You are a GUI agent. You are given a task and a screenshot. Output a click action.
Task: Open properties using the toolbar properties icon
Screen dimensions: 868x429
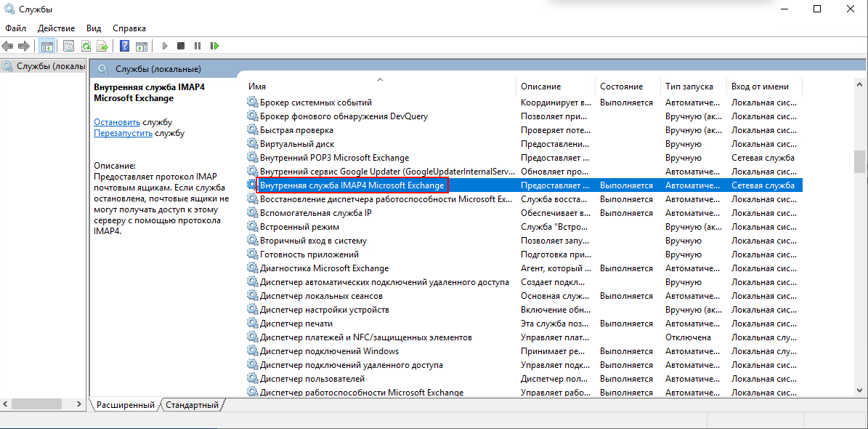coord(68,45)
